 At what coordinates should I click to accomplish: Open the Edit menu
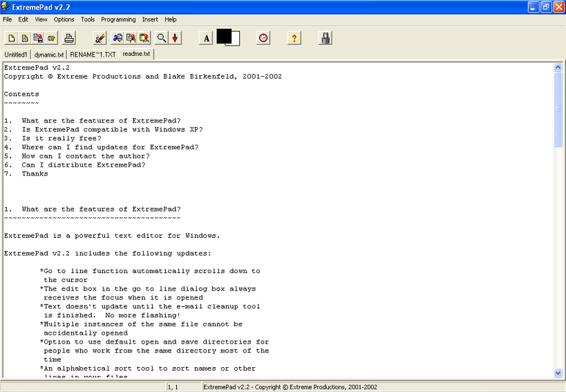click(23, 19)
